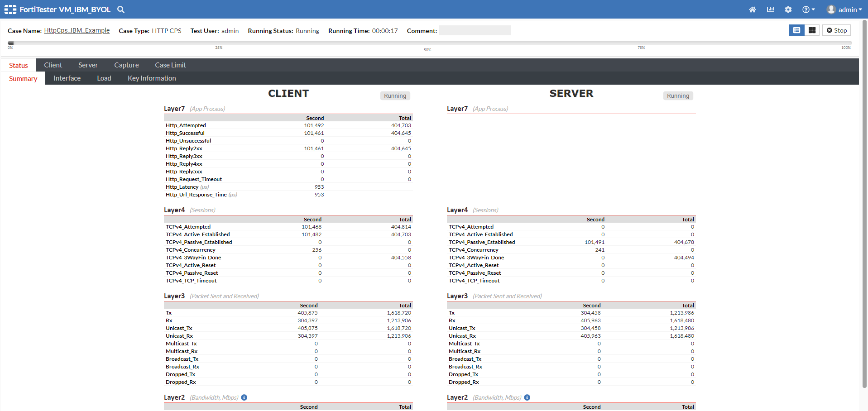
Task: Select the Interface sub-tab
Action: click(x=67, y=78)
